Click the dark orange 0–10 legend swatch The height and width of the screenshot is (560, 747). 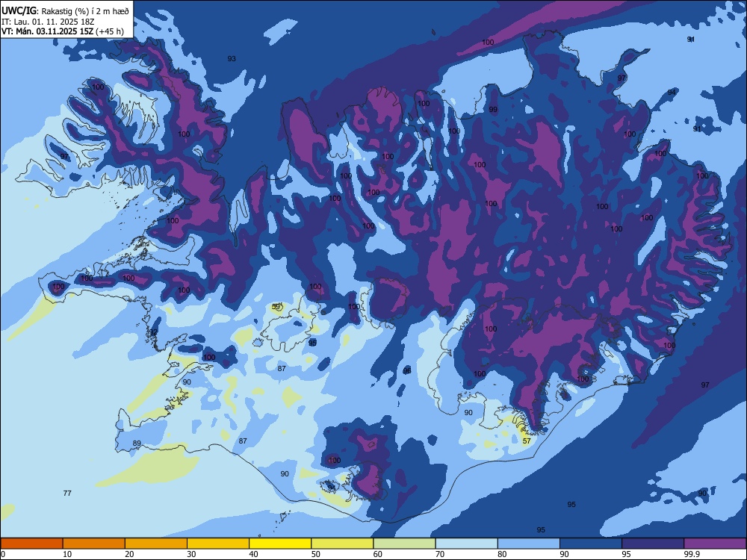(31, 544)
